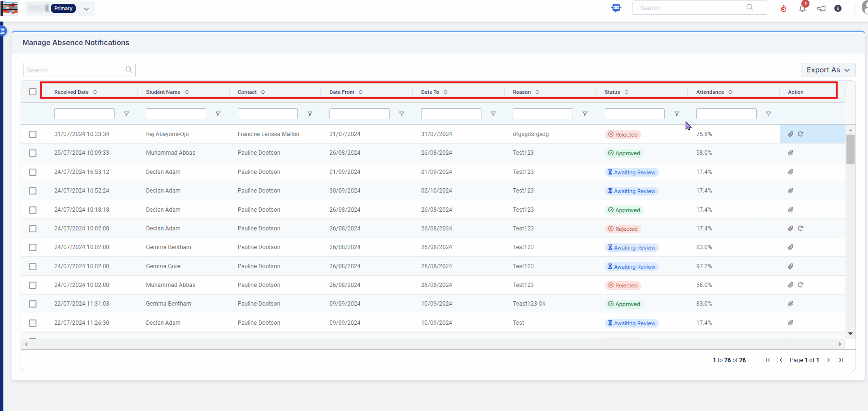Viewport: 868px width, 411px height.
Task: Open the Date From filter funnel
Action: pos(401,114)
